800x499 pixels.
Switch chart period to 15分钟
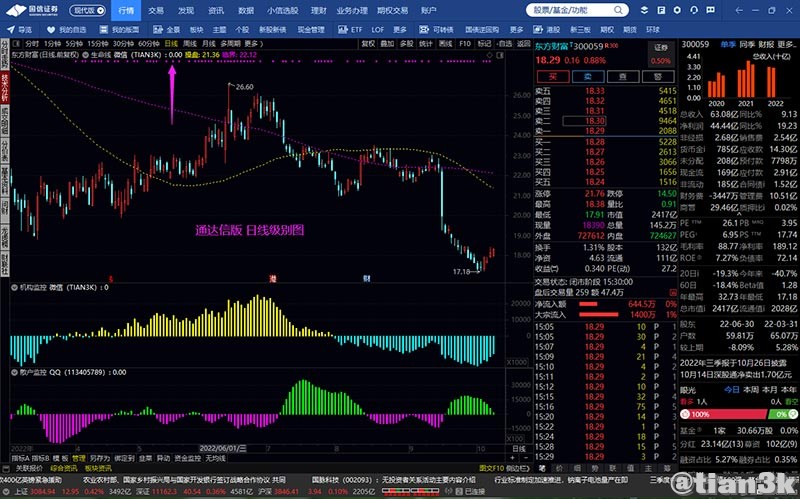tap(97, 44)
